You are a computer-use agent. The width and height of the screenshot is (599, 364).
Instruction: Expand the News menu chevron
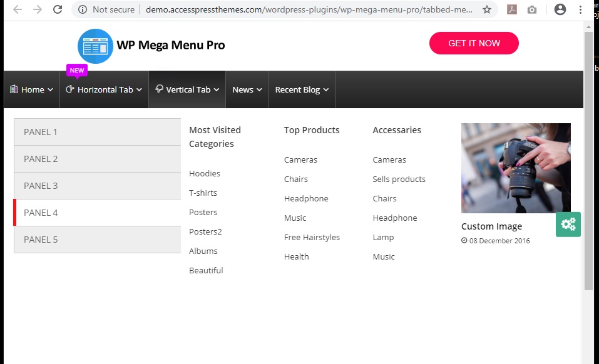click(259, 89)
